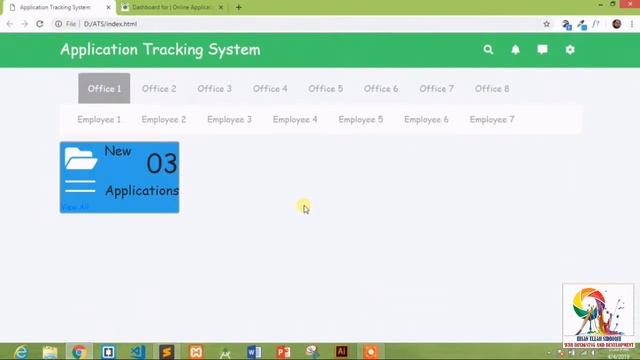Select Employee 2
Screen dimensions: 640x360
tap(164, 120)
